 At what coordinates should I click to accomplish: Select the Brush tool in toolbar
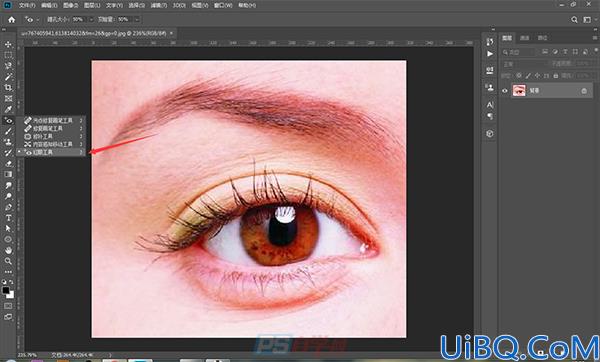[x=8, y=131]
